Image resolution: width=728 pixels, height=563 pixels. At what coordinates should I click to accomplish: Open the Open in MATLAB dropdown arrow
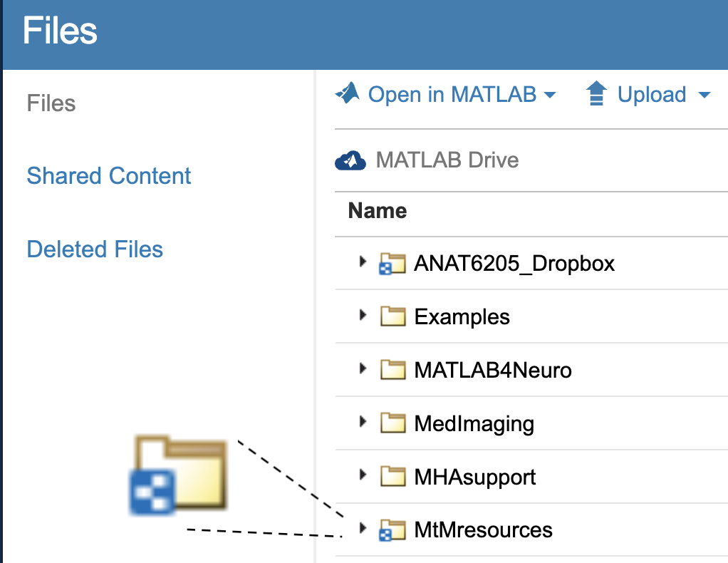(x=550, y=95)
